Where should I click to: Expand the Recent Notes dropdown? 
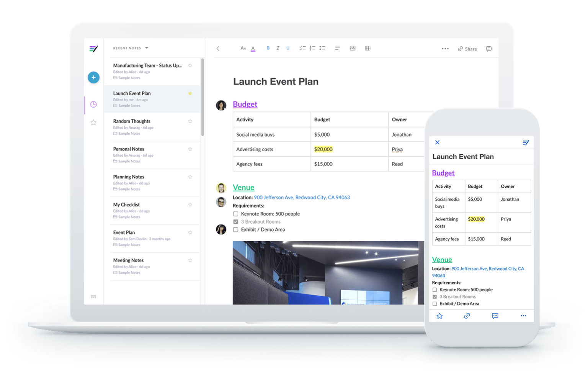click(147, 48)
